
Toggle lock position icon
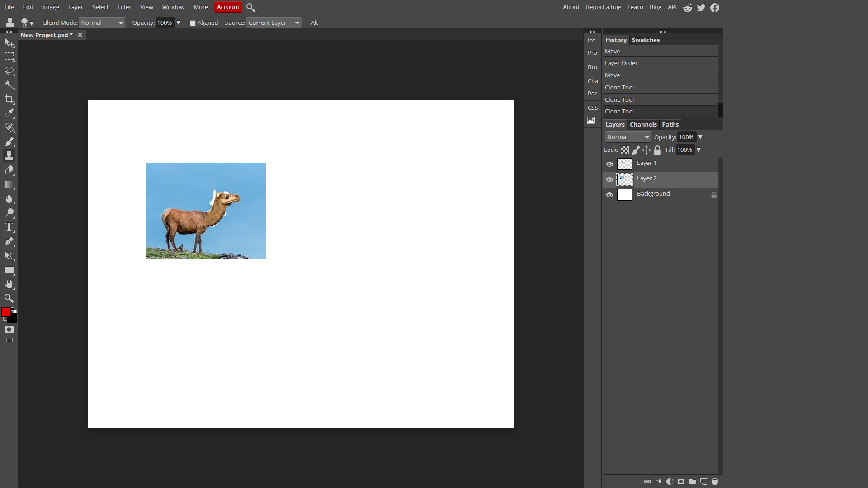[x=646, y=150]
